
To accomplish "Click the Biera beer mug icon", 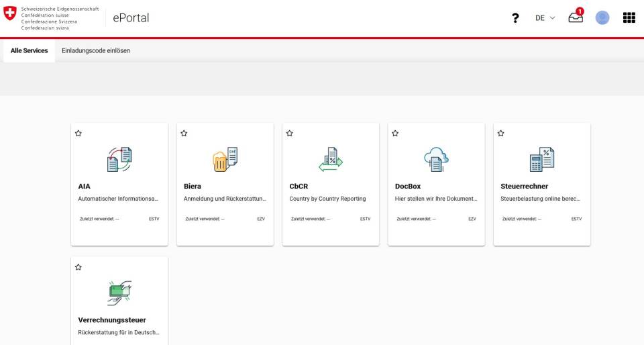I will 225,159.
